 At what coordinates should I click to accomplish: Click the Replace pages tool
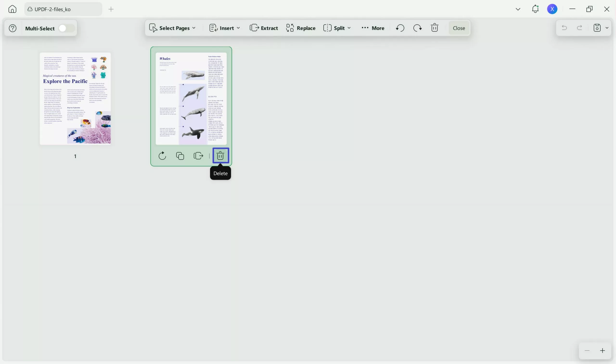click(300, 28)
